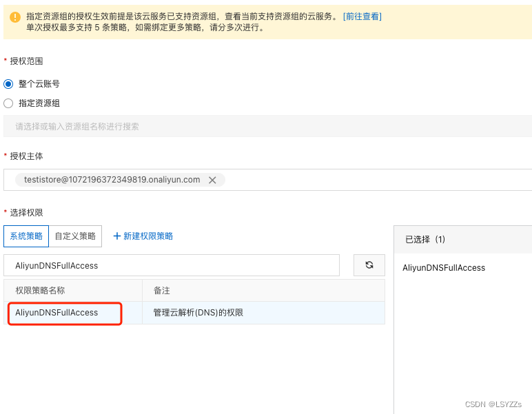Open the 新建权限策略 link text
Image resolution: width=532 pixels, height=414 pixels.
pyautogui.click(x=148, y=236)
